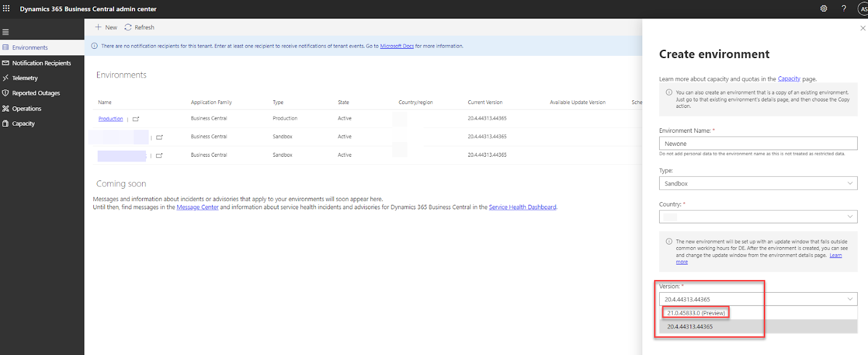868x355 pixels.
Task: Click the settings gear icon
Action: click(x=824, y=9)
